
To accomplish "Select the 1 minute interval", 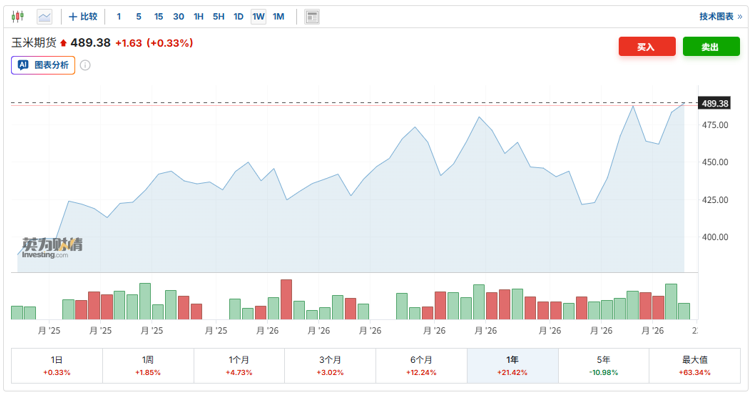I will [119, 17].
